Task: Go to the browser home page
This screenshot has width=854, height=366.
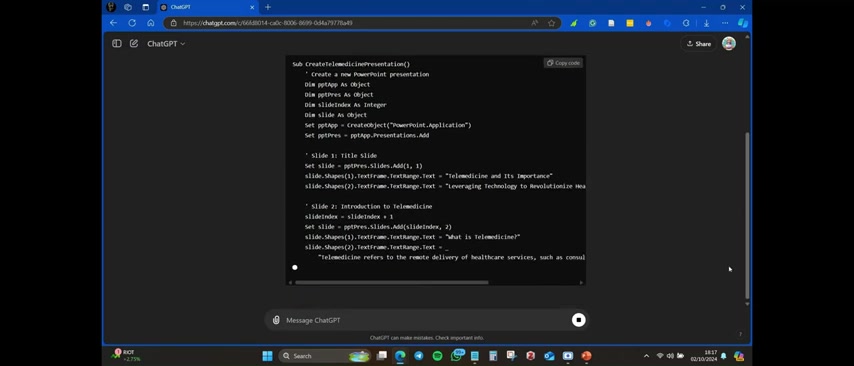Action: 150,23
